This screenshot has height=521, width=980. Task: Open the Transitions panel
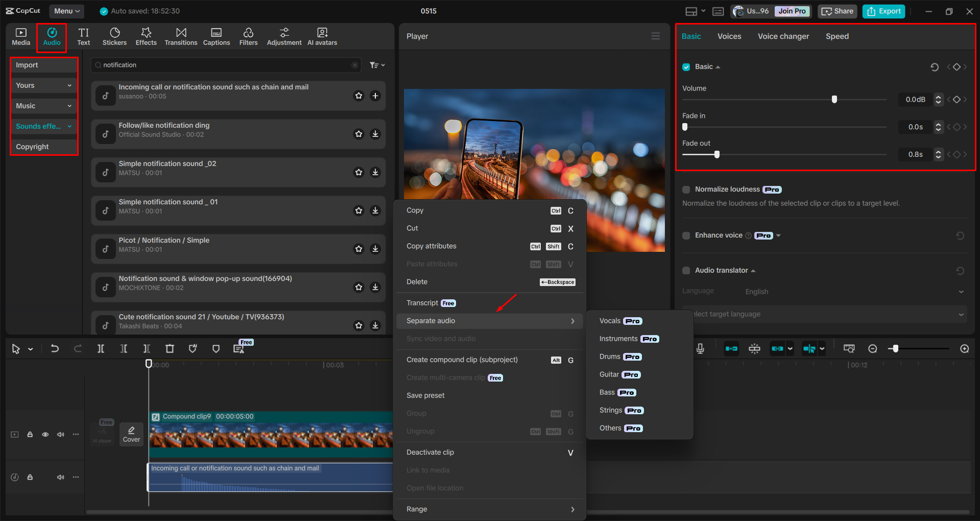point(181,36)
